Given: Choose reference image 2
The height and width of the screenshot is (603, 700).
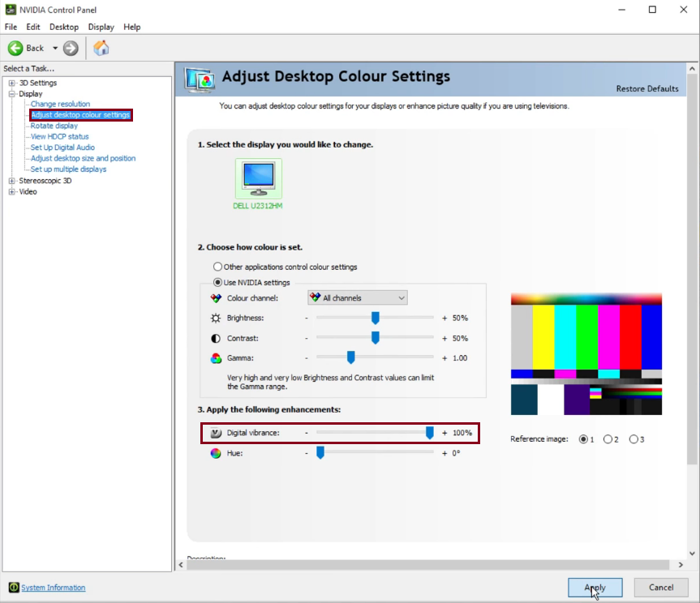Looking at the screenshot, I should pyautogui.click(x=608, y=439).
